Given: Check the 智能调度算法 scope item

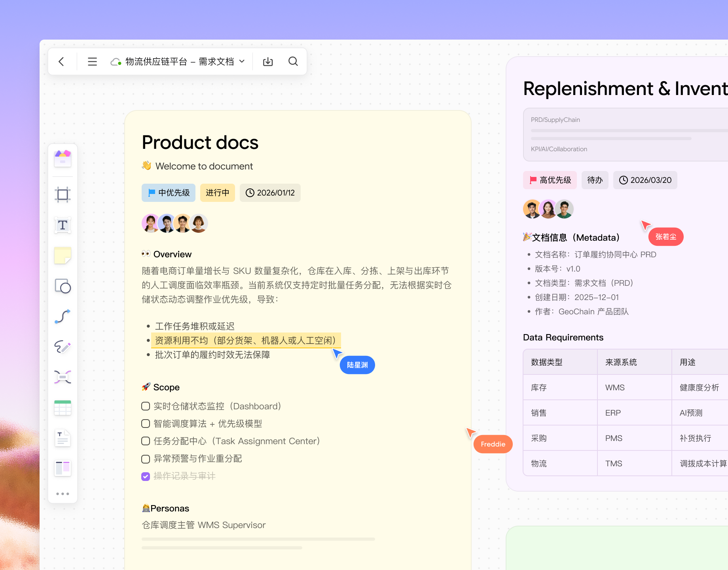Looking at the screenshot, I should tap(145, 424).
